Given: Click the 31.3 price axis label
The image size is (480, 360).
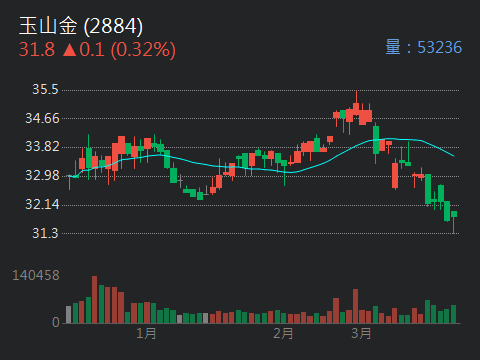Looking at the screenshot, I should point(45,233).
